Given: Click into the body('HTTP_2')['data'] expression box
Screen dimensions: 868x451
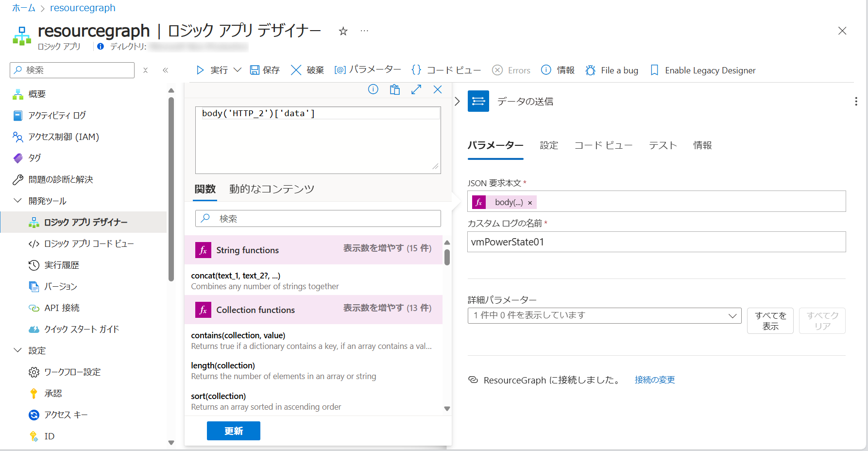Looking at the screenshot, I should 318,140.
